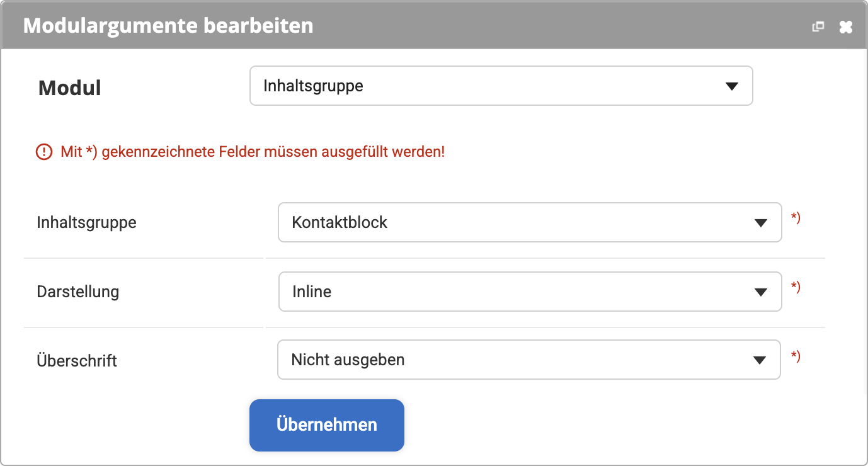Expand the Darstellung dropdown set to Inline

(530, 292)
